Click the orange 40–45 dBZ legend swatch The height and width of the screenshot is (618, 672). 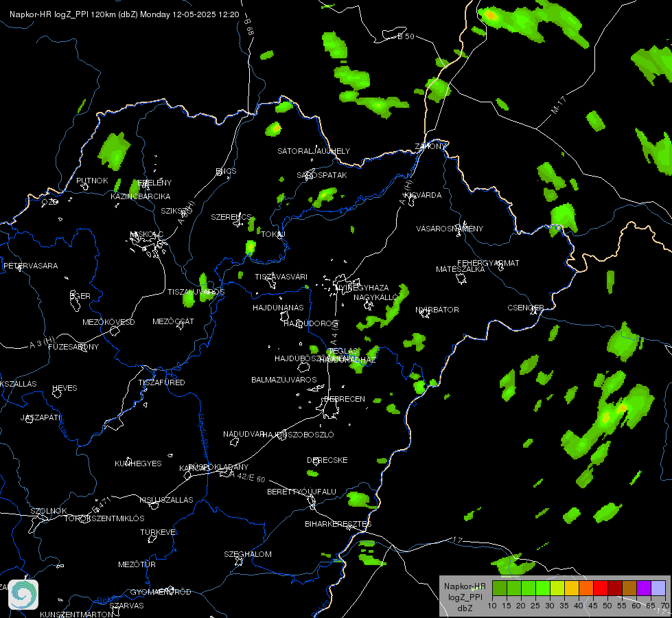586,588
